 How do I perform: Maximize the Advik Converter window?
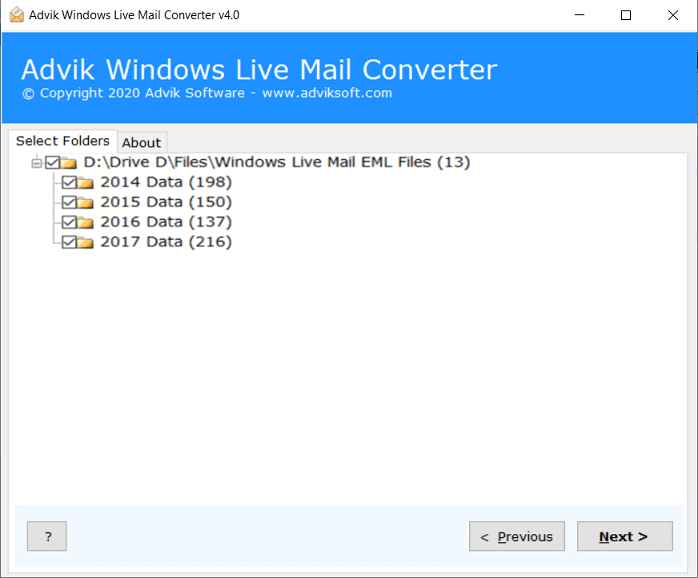pos(626,15)
